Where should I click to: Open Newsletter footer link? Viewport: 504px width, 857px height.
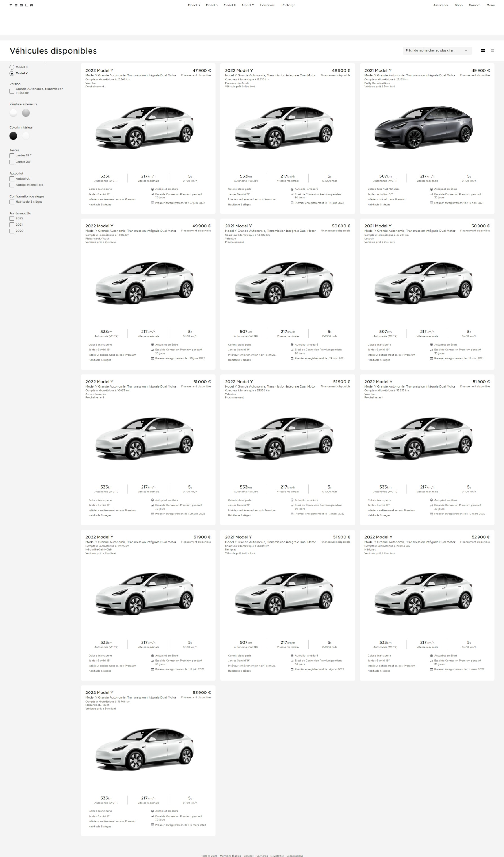277,856
